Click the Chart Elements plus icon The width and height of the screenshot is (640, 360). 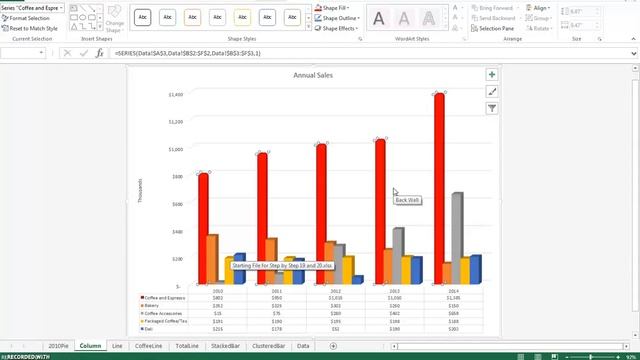coord(492,75)
